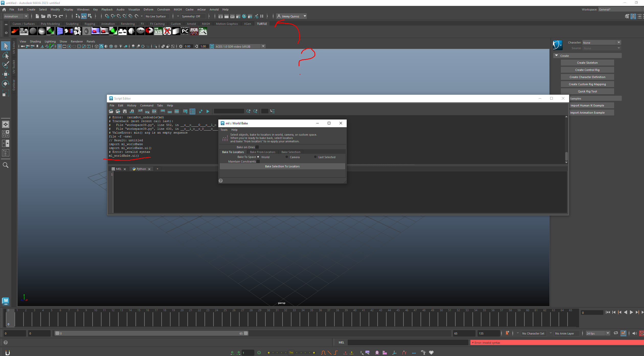The width and height of the screenshot is (644, 356).
Task: Click the Undo icon in status line
Action: click(55, 16)
